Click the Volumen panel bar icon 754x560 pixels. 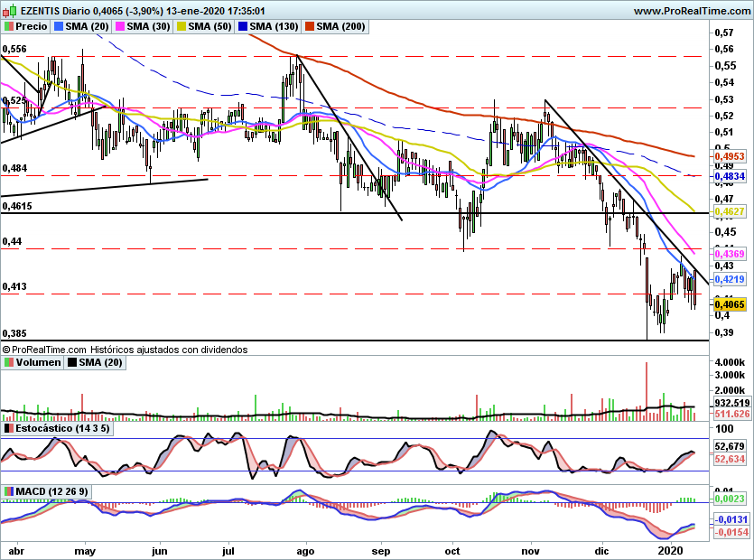[x=9, y=362]
